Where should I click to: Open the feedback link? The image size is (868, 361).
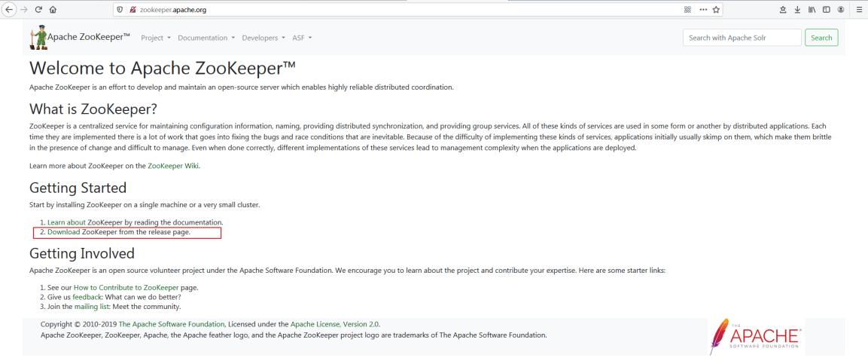point(87,297)
